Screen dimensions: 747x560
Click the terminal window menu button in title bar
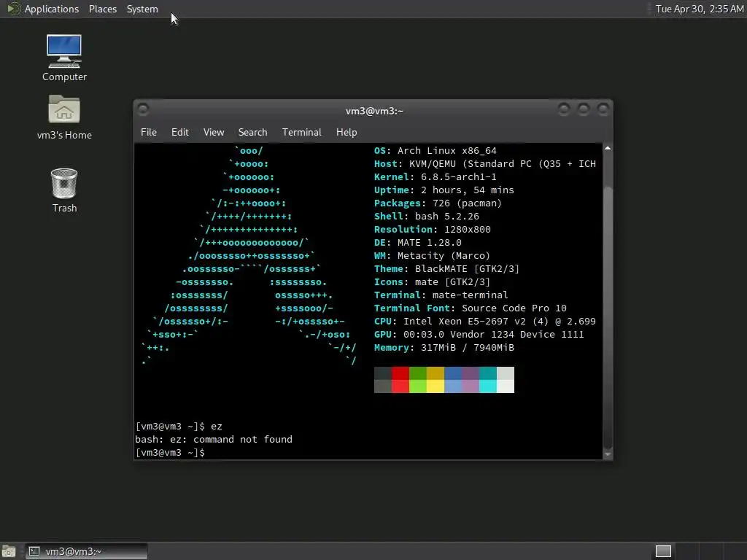tap(142, 109)
